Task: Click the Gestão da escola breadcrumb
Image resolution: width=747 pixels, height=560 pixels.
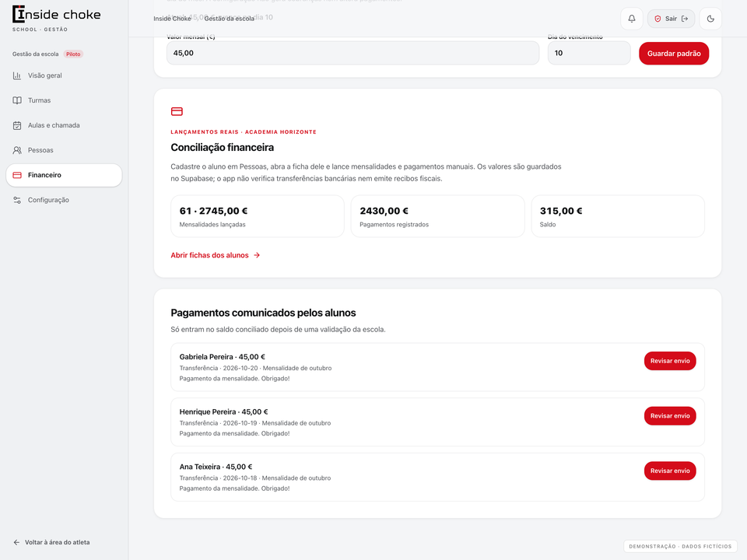Action: (x=229, y=19)
